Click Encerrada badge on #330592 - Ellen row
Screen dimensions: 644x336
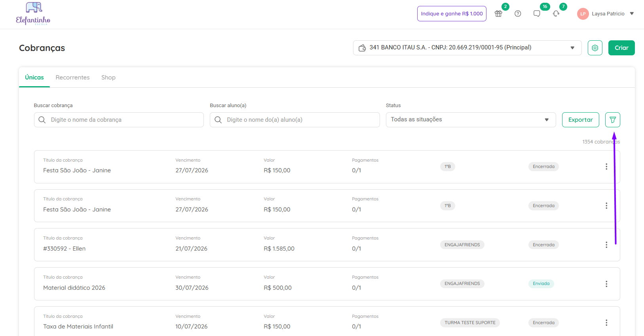(543, 245)
